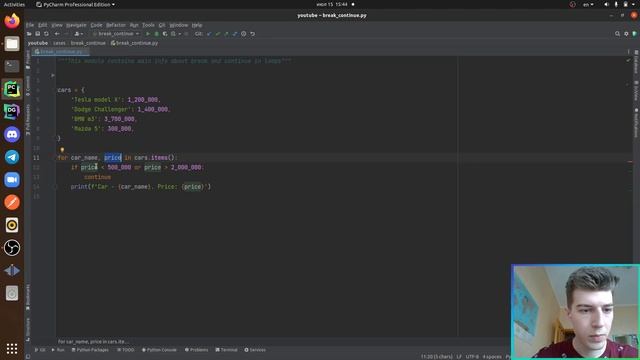Click the UTF-8 encoding in status bar

[472, 357]
